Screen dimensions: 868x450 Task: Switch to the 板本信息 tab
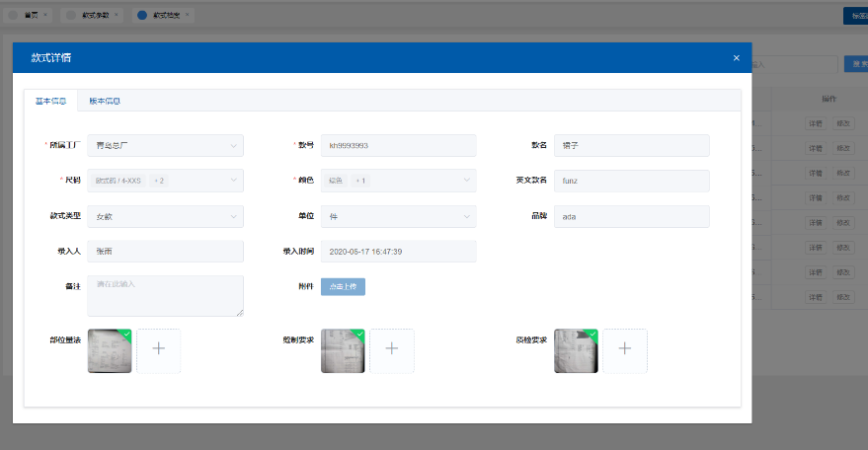[105, 101]
